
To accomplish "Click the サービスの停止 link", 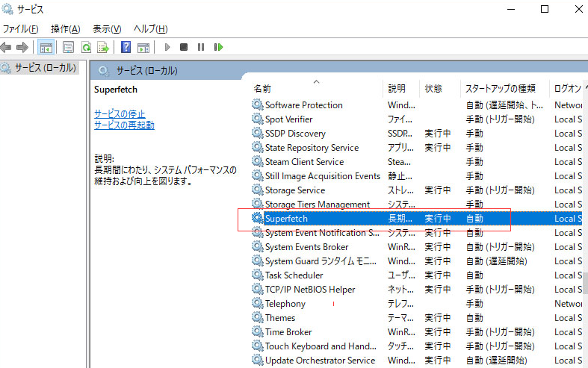I will pos(120,113).
